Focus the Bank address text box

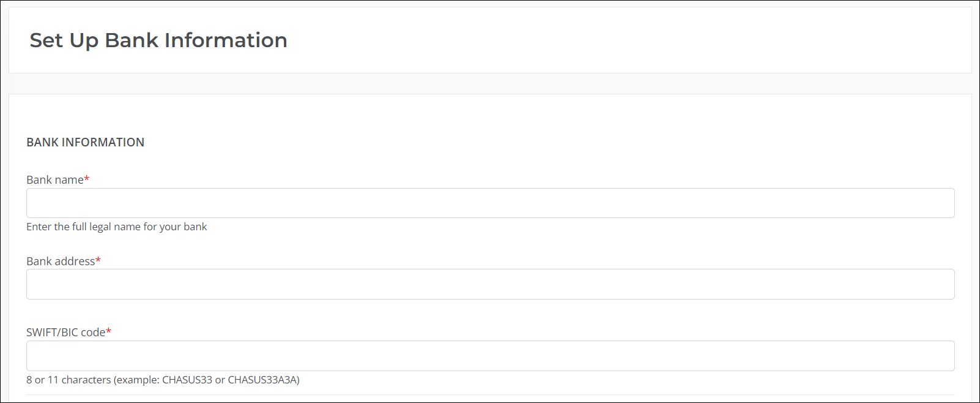click(x=490, y=284)
